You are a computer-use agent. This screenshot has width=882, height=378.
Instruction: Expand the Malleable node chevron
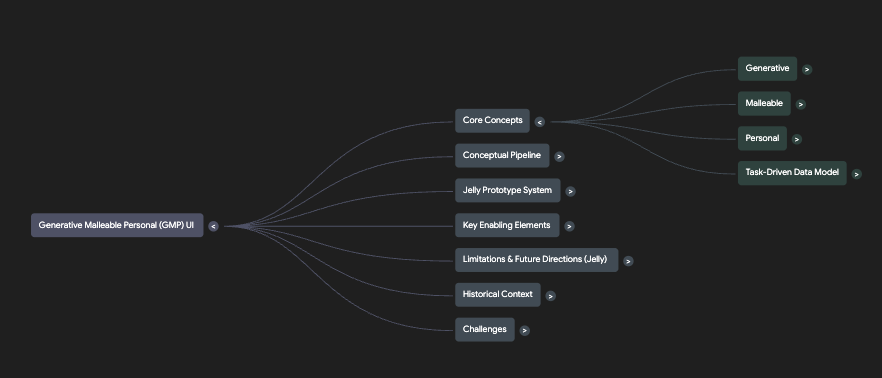[x=800, y=105]
